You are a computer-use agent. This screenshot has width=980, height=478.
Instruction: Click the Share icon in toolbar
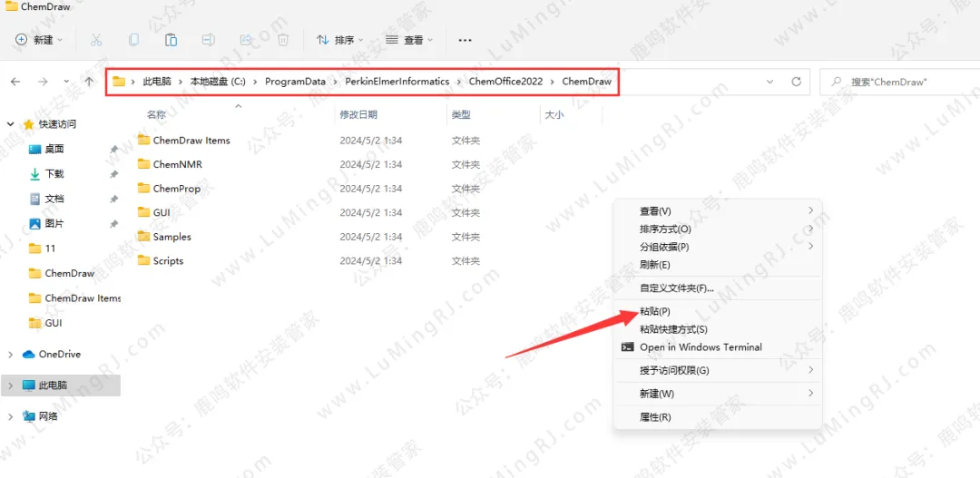pos(245,40)
